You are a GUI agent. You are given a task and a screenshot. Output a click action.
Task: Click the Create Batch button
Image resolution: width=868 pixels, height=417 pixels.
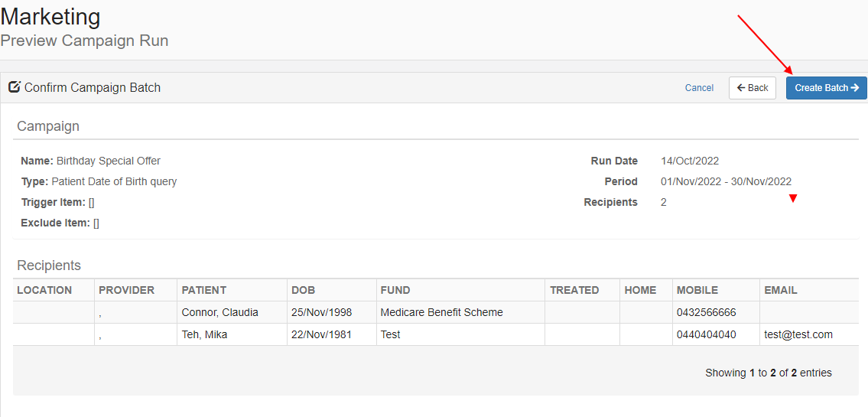tap(827, 88)
